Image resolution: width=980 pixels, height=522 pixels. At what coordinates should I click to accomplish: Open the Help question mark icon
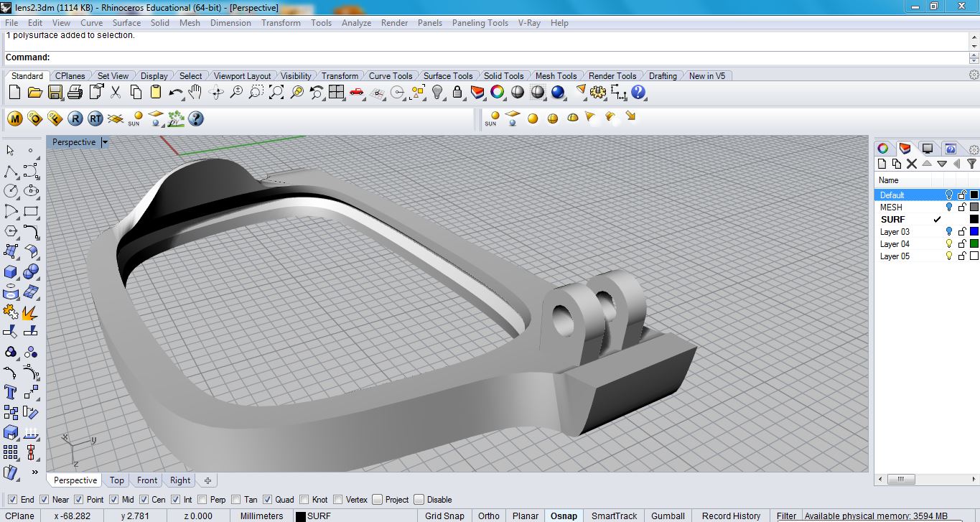click(x=638, y=92)
